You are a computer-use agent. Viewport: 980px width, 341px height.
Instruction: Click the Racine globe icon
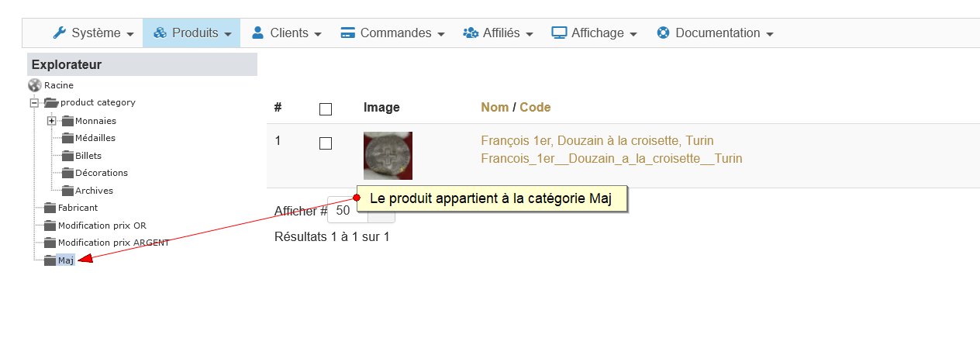point(35,85)
